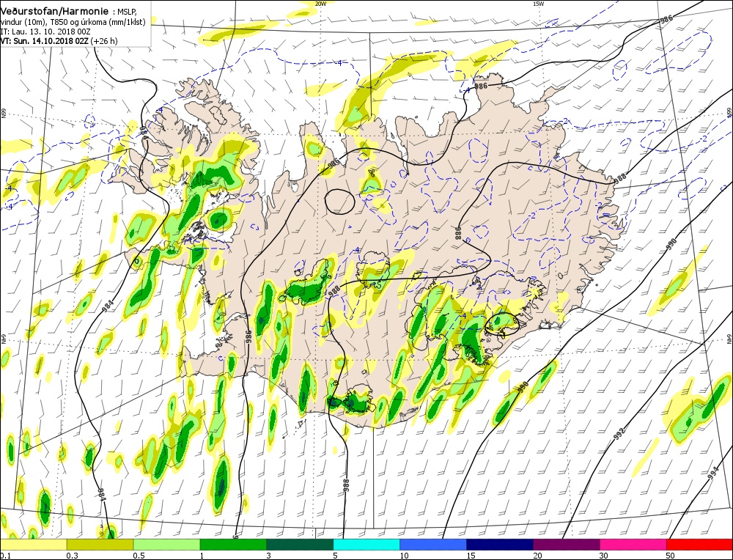
Task: Click the light yellow 0.1–0.3 legend swatch
Action: point(33,545)
